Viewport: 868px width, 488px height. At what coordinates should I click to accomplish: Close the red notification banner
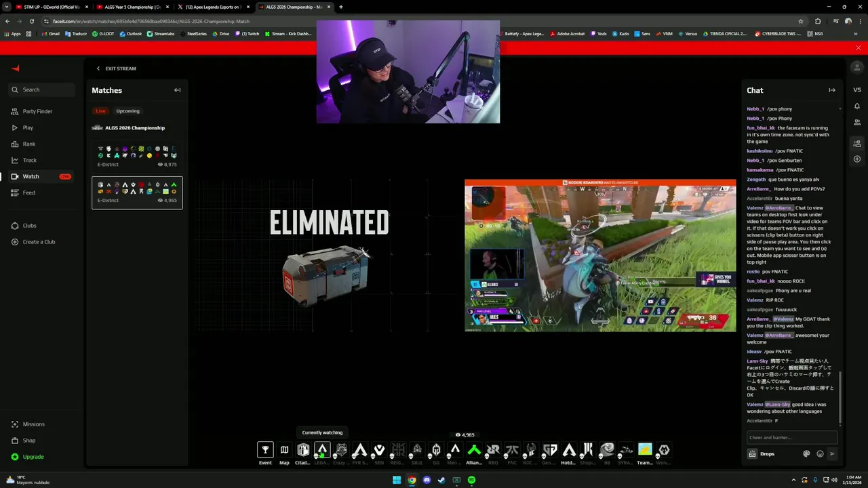[858, 47]
